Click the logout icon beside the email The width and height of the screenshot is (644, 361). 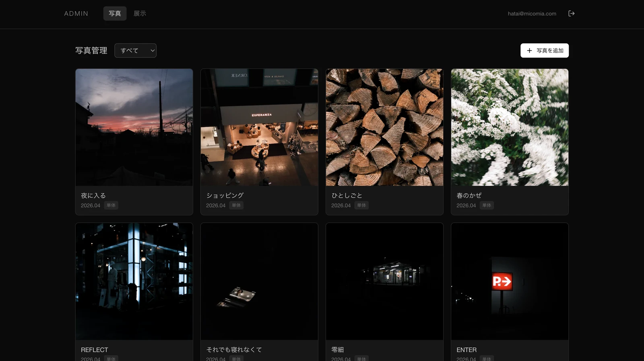pos(571,14)
